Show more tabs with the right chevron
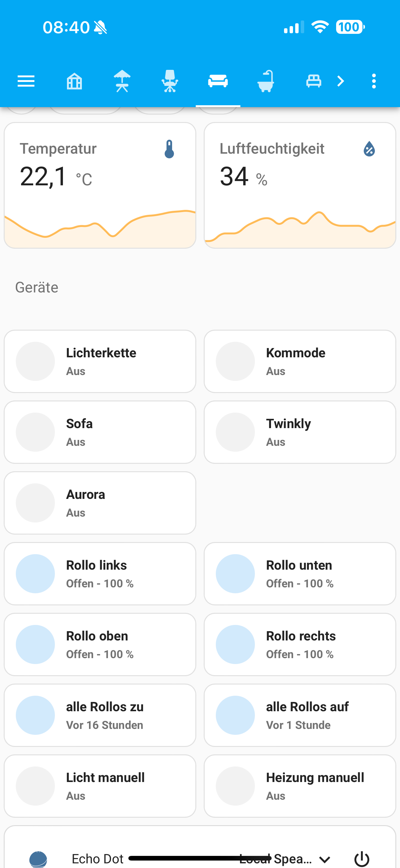400x868 pixels. (341, 81)
